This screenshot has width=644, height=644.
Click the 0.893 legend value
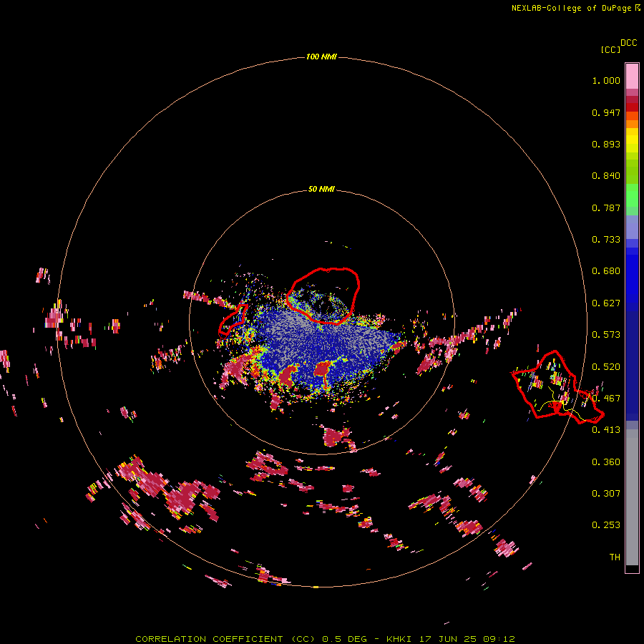(606, 144)
